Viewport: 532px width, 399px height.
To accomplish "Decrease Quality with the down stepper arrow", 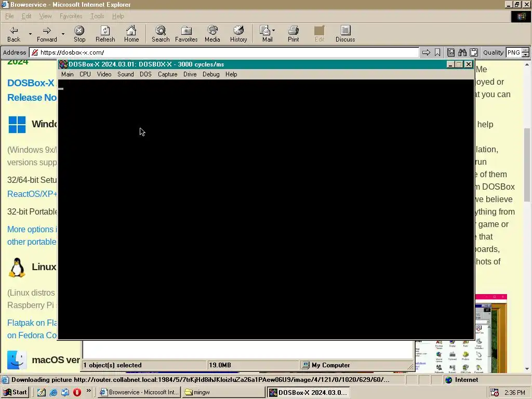I will tap(525, 55).
